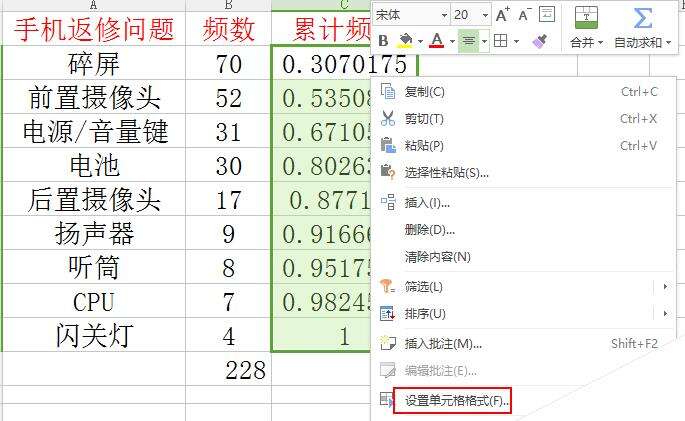Image resolution: width=685 pixels, height=421 pixels.
Task: Expand the 合并 merge dropdown arrow
Action: [600, 43]
